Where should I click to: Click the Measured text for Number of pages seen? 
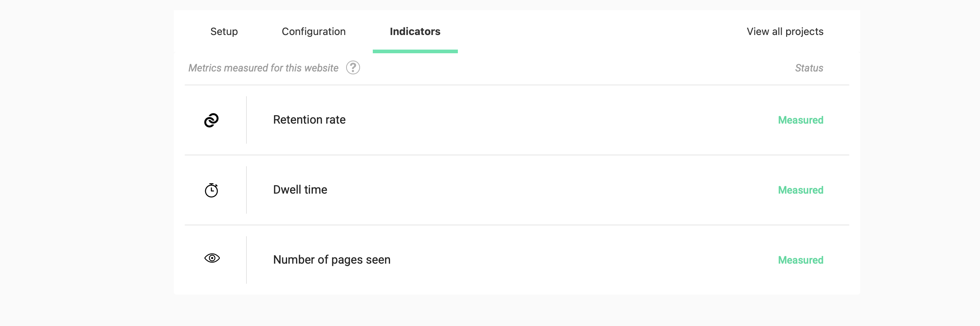[800, 260]
